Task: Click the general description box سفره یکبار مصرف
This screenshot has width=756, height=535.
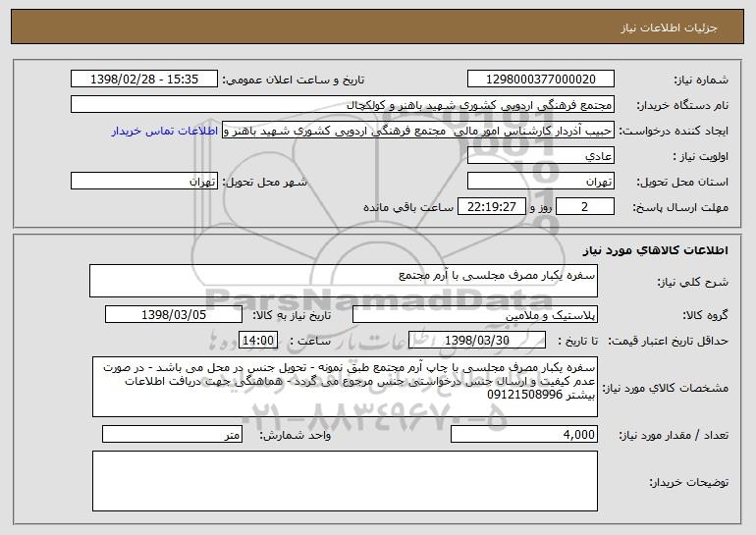Action: pyautogui.click(x=344, y=281)
